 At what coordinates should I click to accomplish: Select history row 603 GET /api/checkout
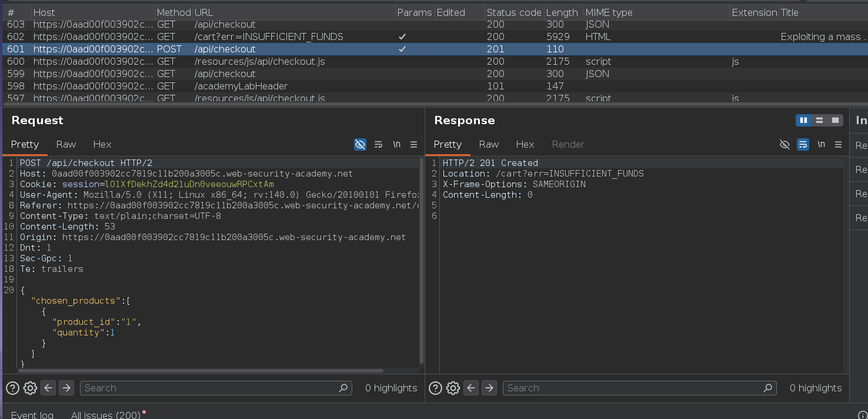434,24
